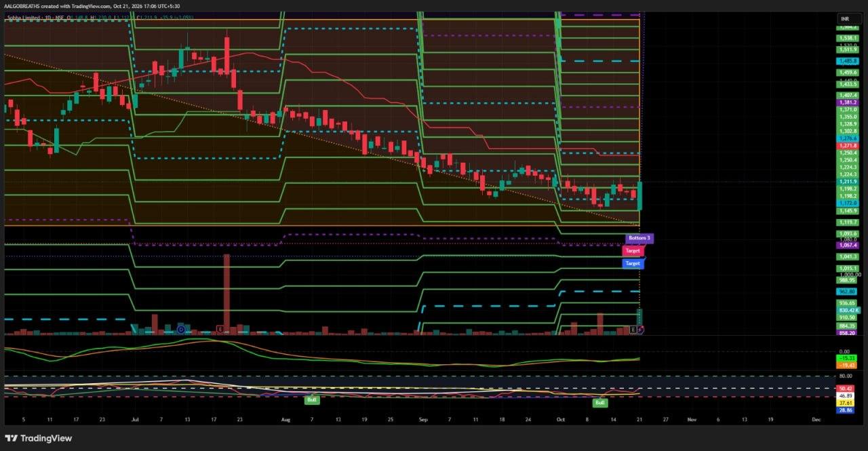This screenshot has width=868, height=451.
Task: Click the purple Bottom 3 label
Action: [x=639, y=238]
